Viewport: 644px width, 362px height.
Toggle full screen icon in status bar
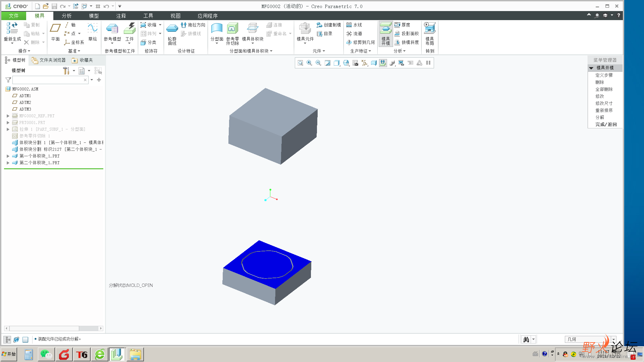pyautogui.click(x=25, y=340)
